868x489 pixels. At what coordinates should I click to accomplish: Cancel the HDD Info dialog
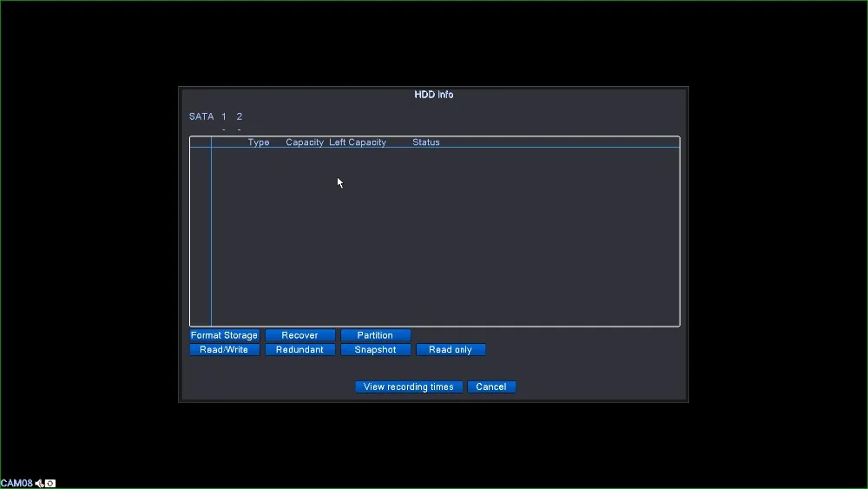pos(491,387)
